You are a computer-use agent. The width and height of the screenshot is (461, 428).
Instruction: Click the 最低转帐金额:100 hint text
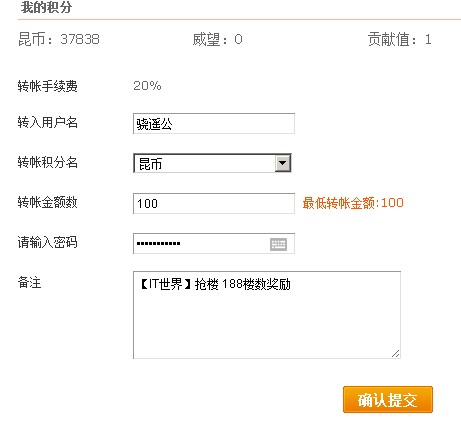353,203
